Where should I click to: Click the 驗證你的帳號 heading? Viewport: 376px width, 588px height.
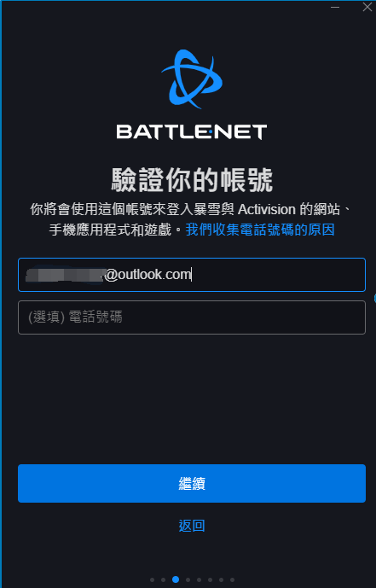(x=192, y=180)
